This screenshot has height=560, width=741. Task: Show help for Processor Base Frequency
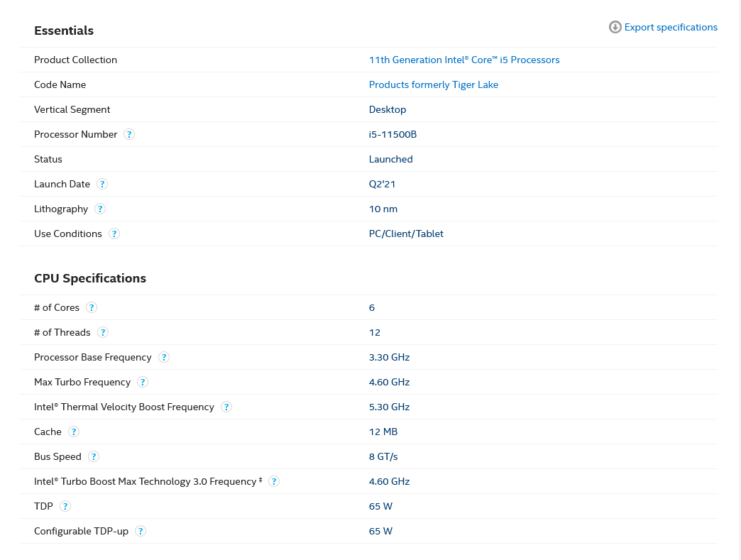[163, 357]
